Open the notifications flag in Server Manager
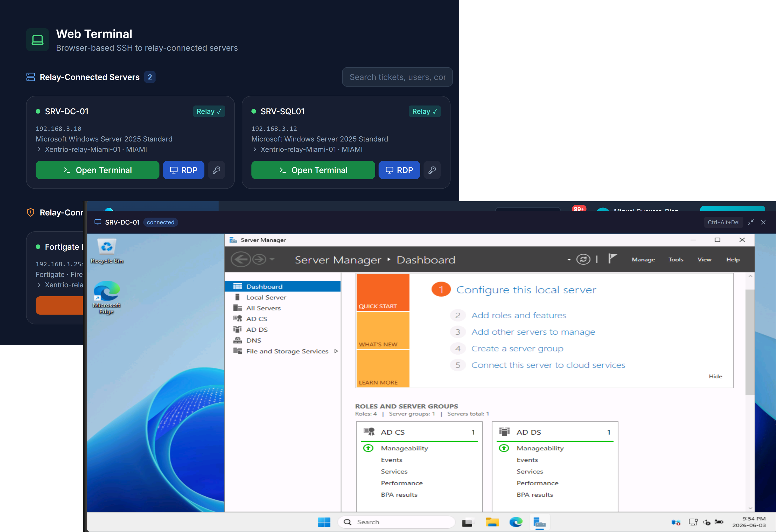 pos(613,258)
